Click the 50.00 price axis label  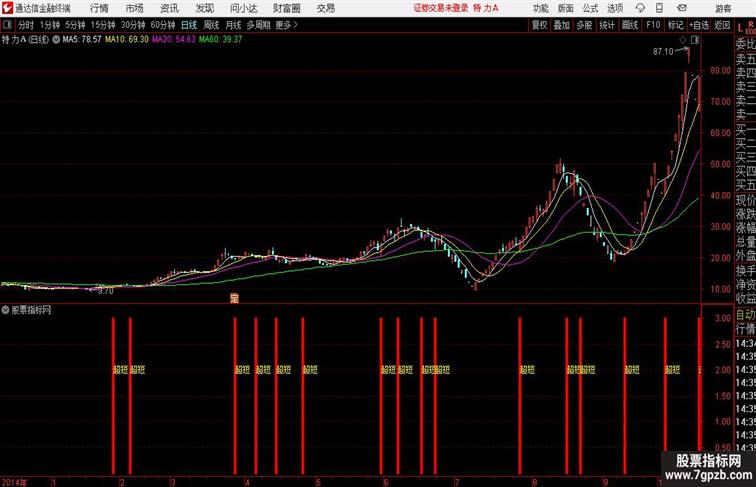(x=720, y=164)
